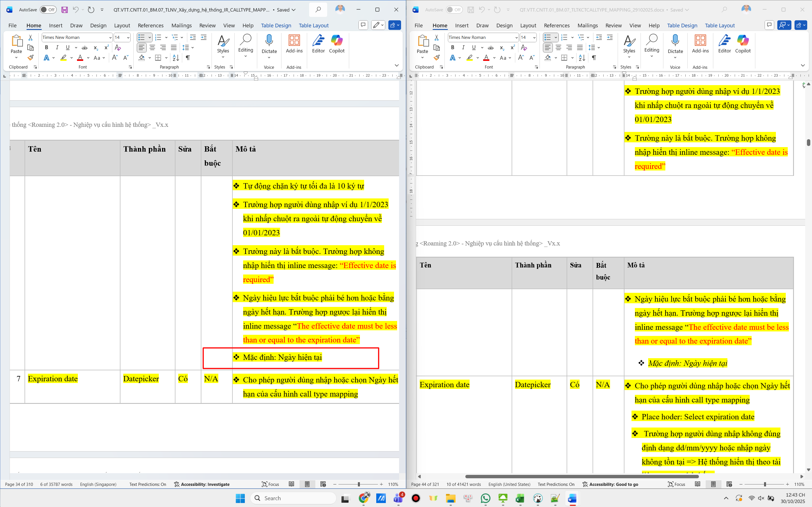Click Format Painter in left window
812x507 pixels.
30,58
